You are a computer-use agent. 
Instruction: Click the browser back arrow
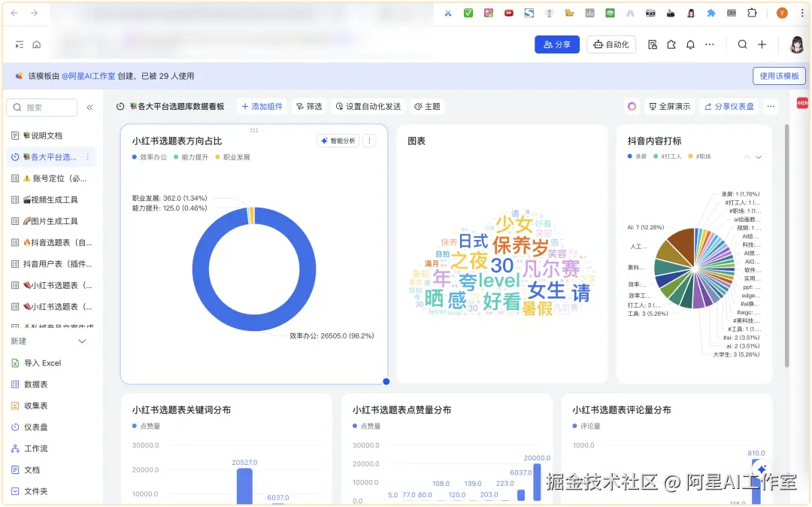14,13
